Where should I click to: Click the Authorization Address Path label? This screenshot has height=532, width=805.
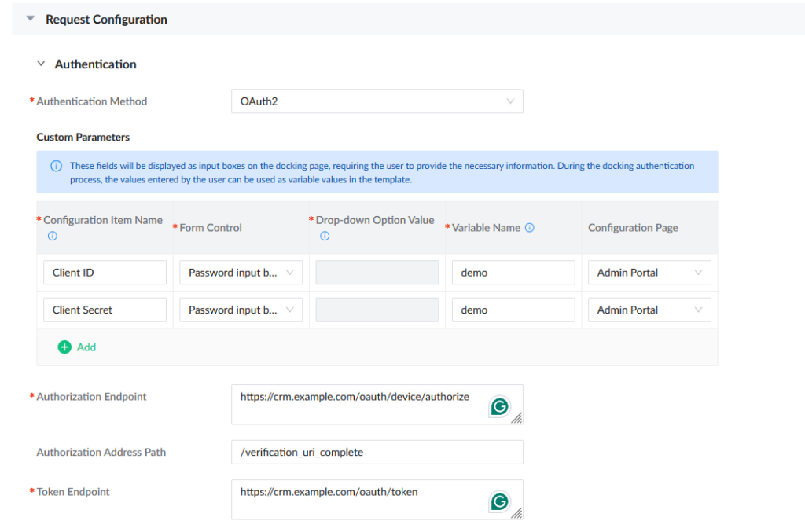(x=101, y=452)
